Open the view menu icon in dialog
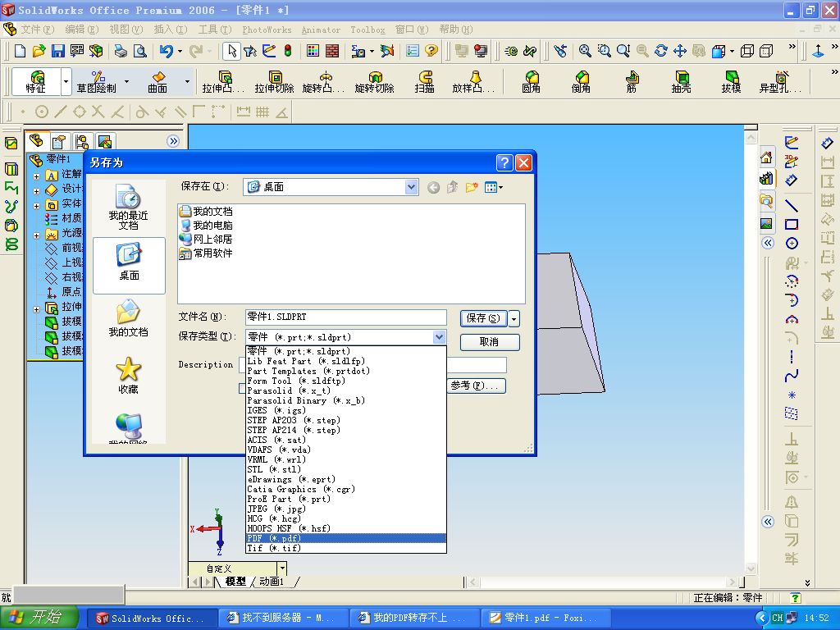 [493, 187]
